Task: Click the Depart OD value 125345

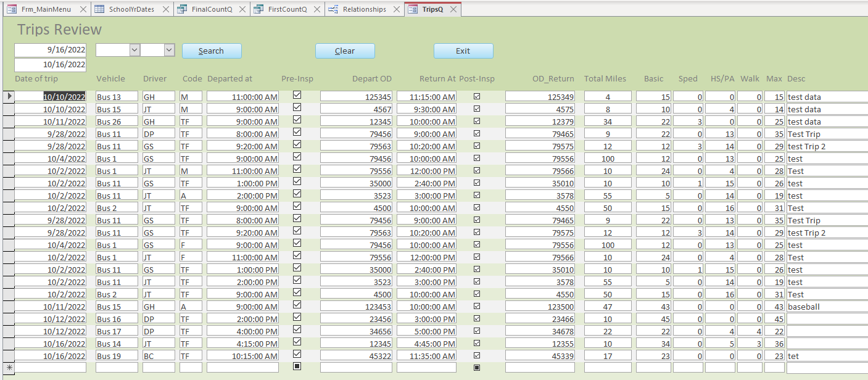Action: (357, 96)
